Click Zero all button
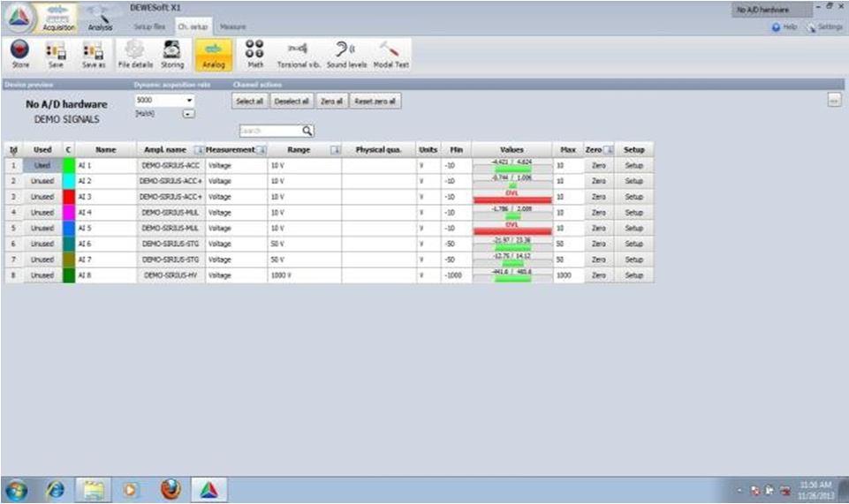This screenshot has width=849, height=504. pos(332,102)
